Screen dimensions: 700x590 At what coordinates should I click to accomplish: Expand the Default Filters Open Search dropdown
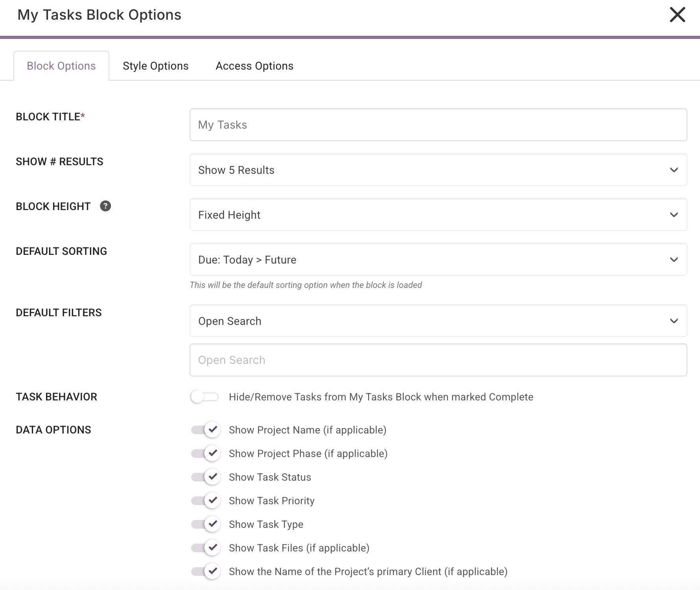click(438, 321)
